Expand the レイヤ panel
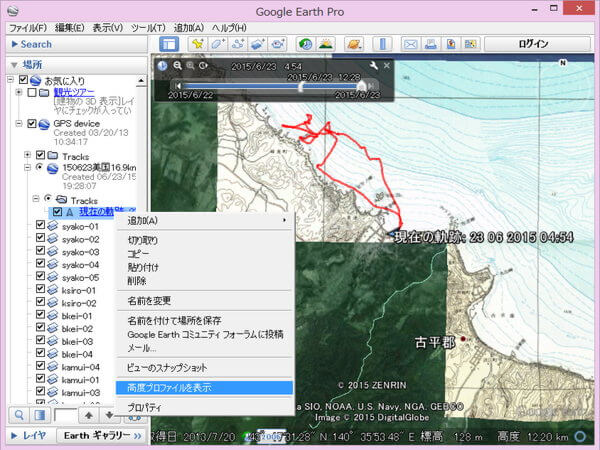Image resolution: width=600 pixels, height=450 pixels. 14,435
